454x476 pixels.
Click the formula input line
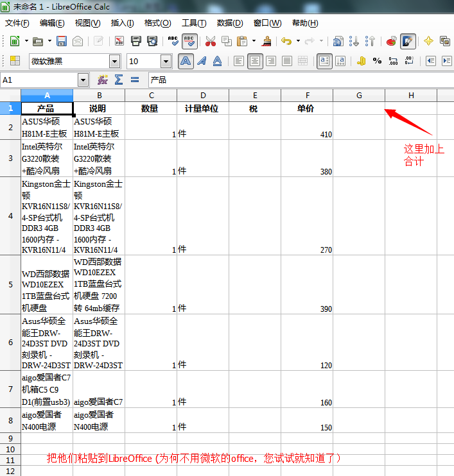295,80
